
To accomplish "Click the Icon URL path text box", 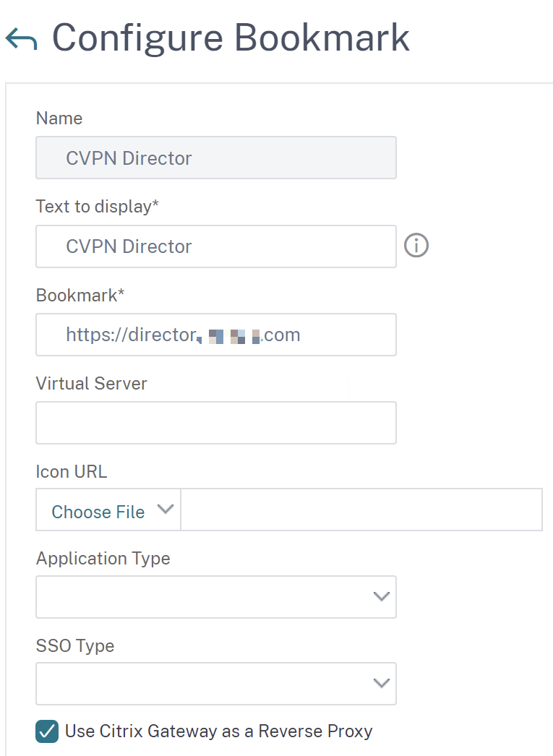I will (361, 510).
